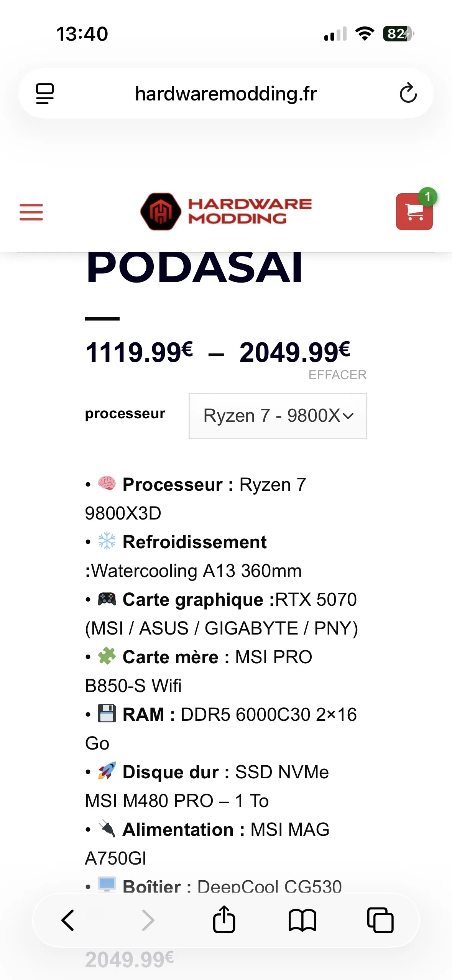452x980 pixels.
Task: Open the red shopping cart
Action: [x=414, y=212]
